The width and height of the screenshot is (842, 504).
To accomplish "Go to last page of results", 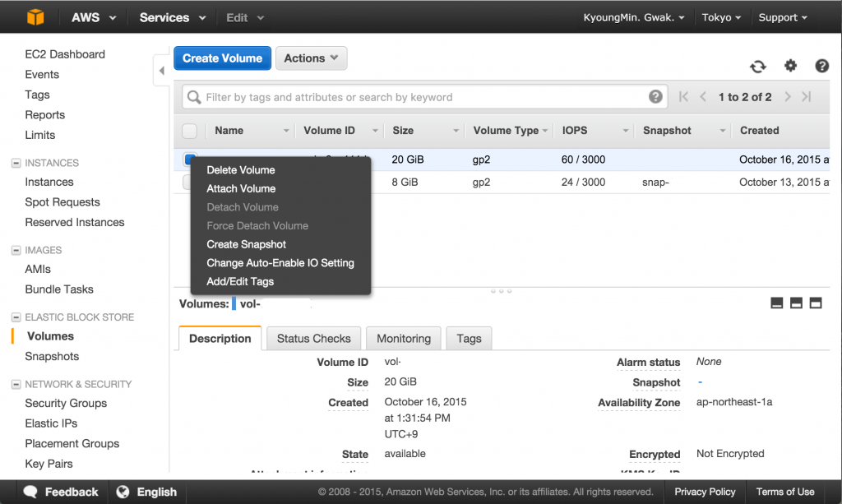I will [807, 97].
